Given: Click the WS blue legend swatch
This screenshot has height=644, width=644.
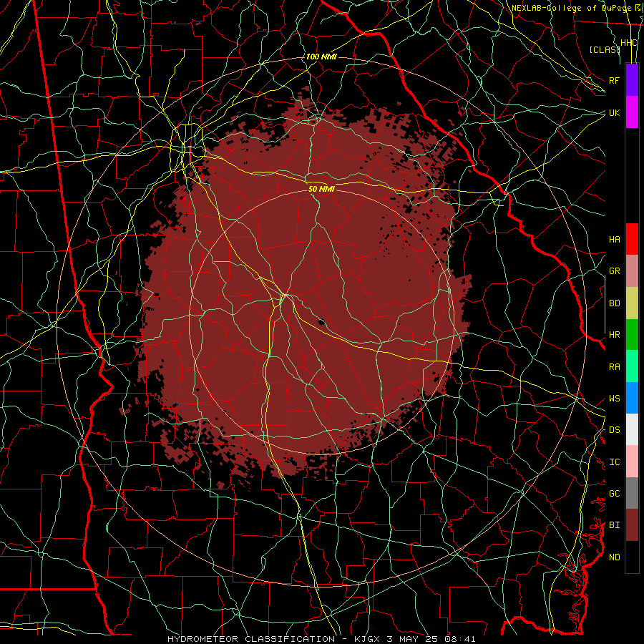Looking at the screenshot, I should click(632, 398).
